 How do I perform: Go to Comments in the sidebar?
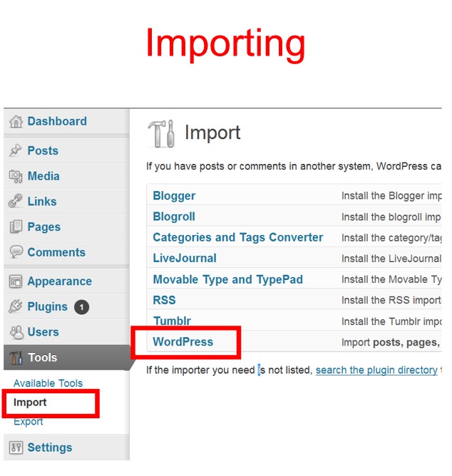56,252
